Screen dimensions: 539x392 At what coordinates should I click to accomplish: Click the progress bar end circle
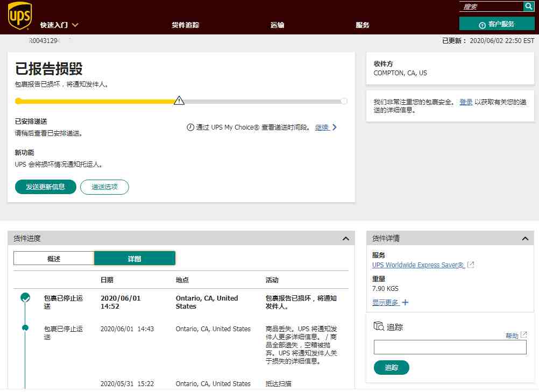[x=344, y=101]
